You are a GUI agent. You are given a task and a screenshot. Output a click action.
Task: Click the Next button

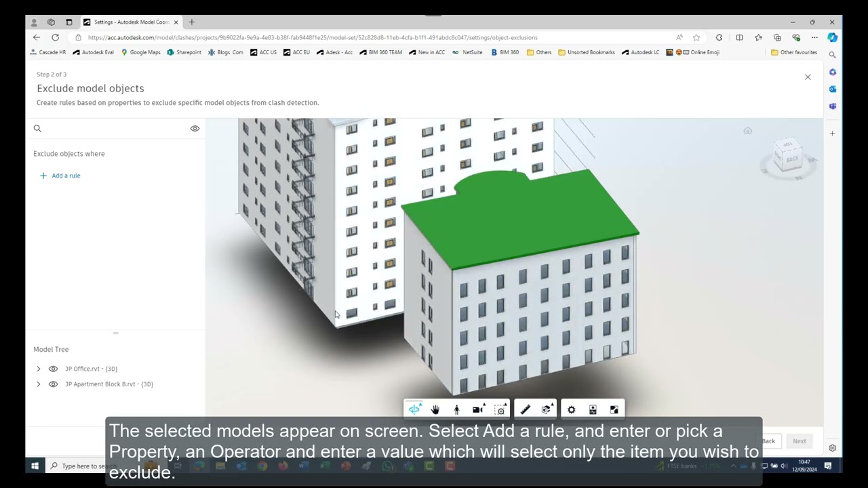(x=800, y=441)
